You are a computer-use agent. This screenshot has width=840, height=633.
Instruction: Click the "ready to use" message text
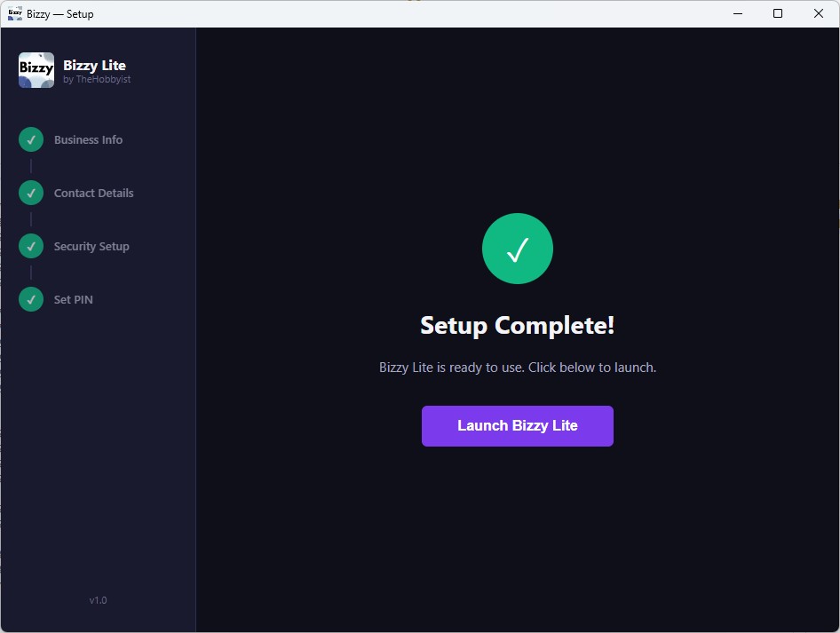pyautogui.click(x=517, y=368)
